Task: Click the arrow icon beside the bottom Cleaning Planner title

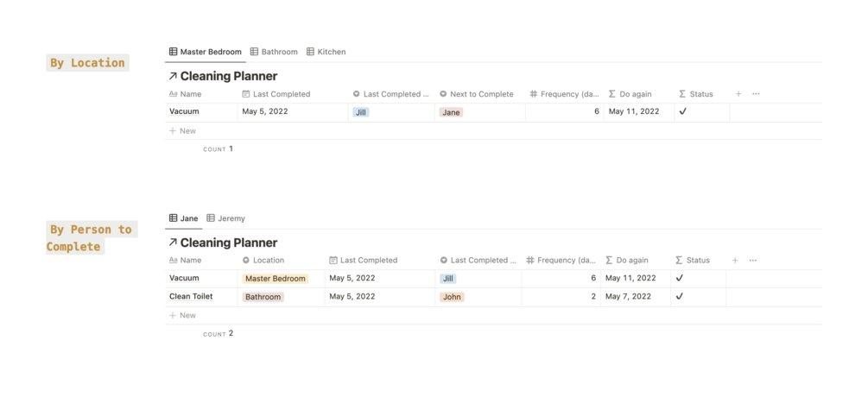Action: 173,243
